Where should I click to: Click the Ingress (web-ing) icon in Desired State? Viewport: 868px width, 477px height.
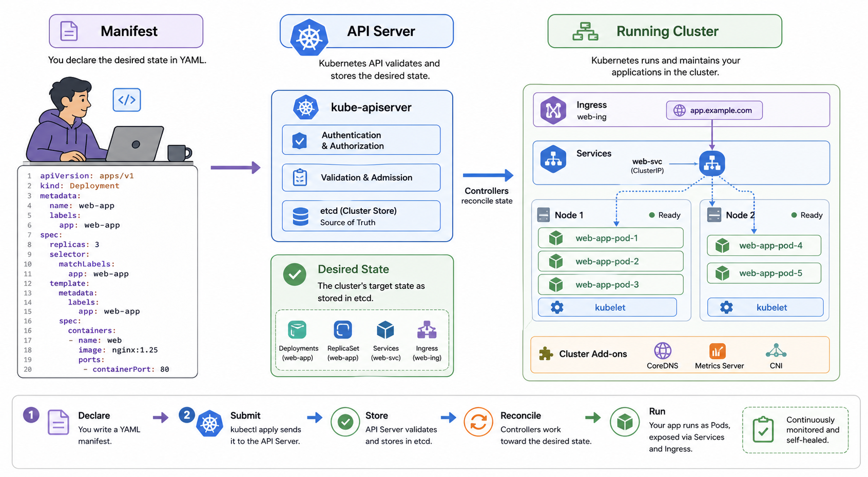point(427,330)
